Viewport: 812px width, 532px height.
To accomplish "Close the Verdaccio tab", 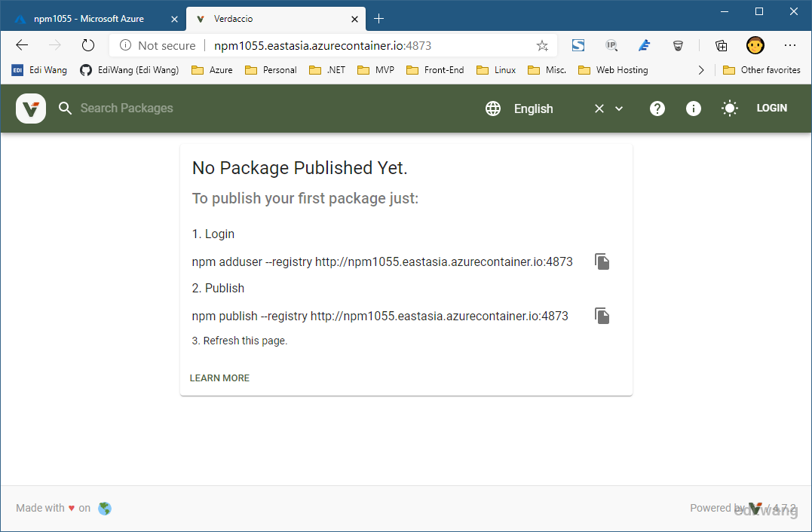I will [x=355, y=19].
